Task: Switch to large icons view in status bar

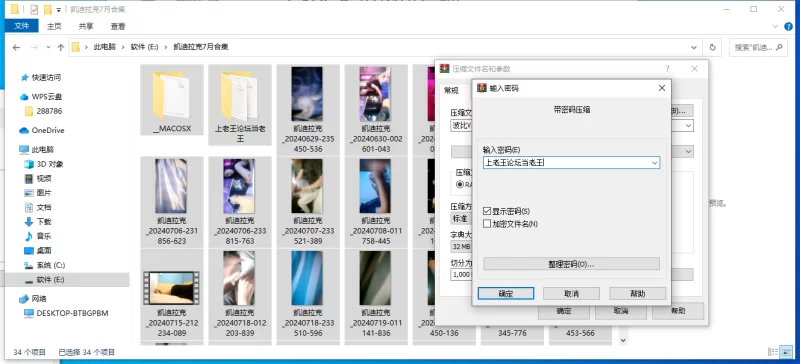Action: [x=787, y=352]
